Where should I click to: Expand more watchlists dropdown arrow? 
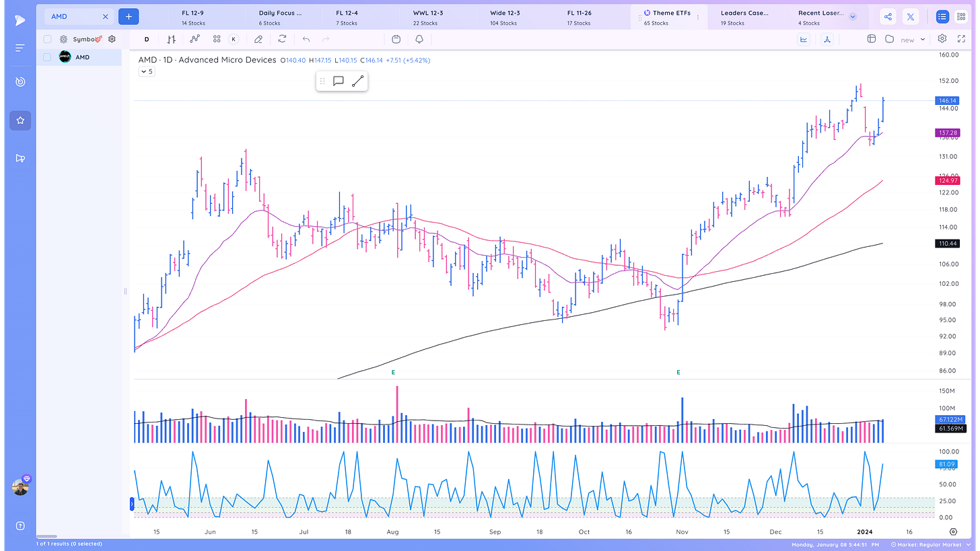853,17
